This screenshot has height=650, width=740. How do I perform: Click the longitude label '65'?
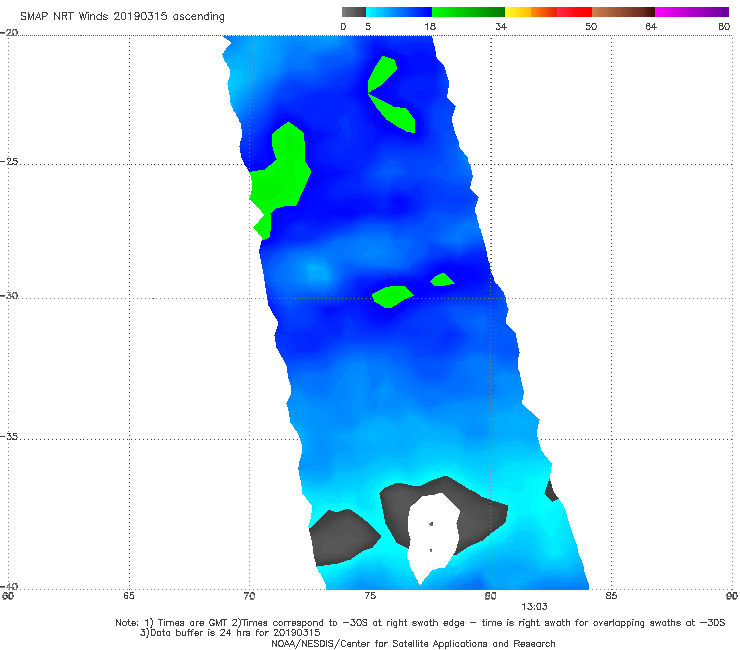(x=129, y=596)
